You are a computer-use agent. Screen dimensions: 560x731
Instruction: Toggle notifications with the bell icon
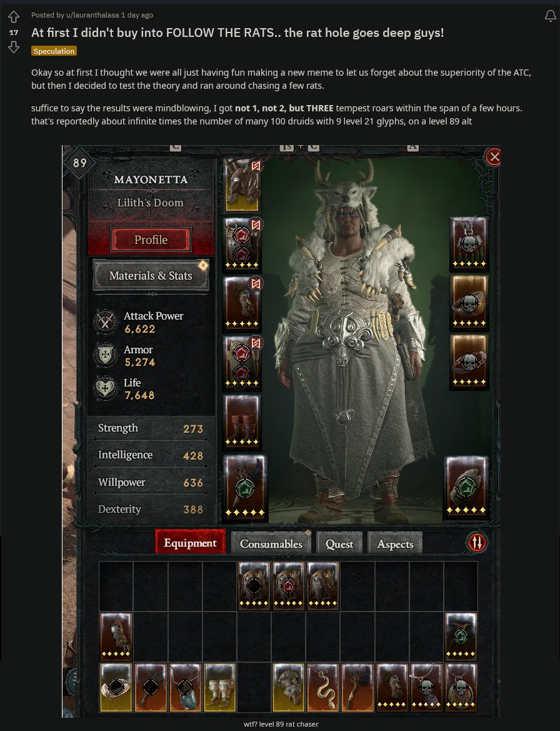[550, 16]
